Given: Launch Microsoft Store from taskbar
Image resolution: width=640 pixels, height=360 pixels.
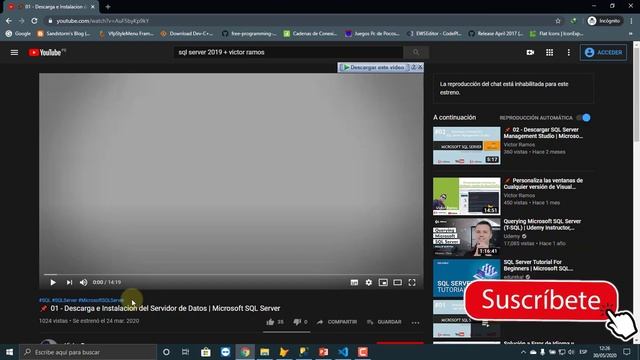Looking at the screenshot, I should pyautogui.click(x=206, y=352).
